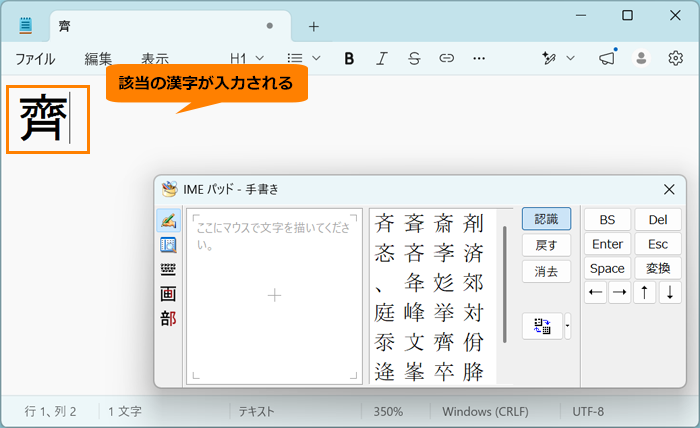700x428 pixels.
Task: Click the Esc key in IME Pad
Action: [658, 244]
